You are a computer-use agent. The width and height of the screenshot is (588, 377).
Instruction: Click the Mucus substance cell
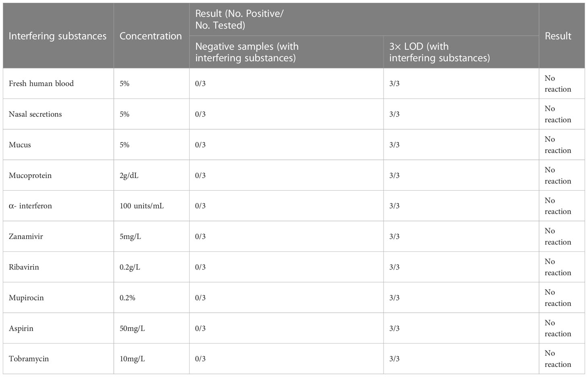click(x=58, y=145)
